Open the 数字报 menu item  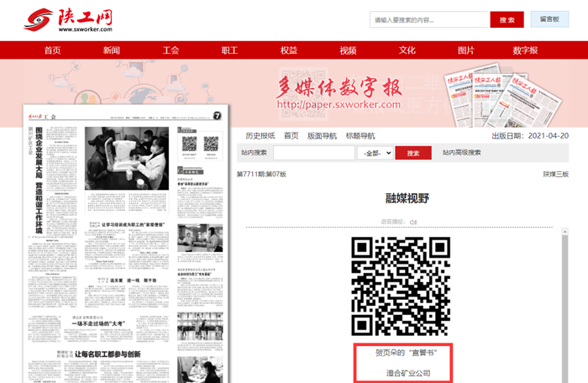(525, 50)
